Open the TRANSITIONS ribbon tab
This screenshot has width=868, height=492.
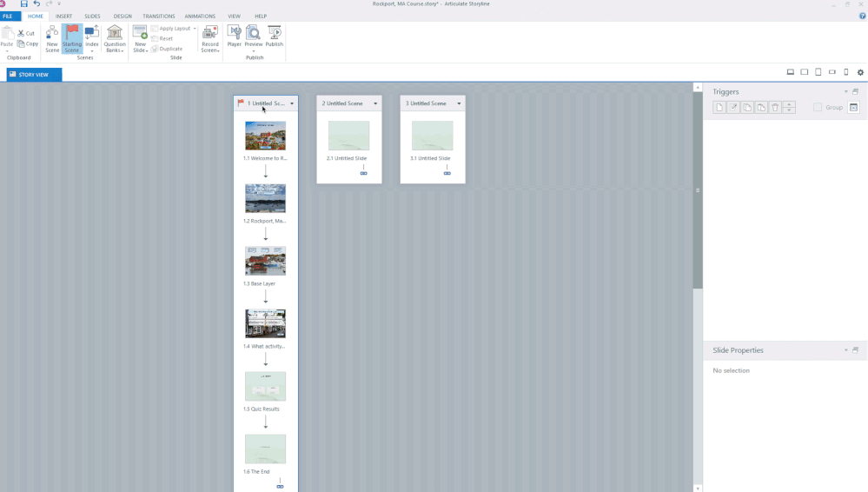[x=158, y=16]
